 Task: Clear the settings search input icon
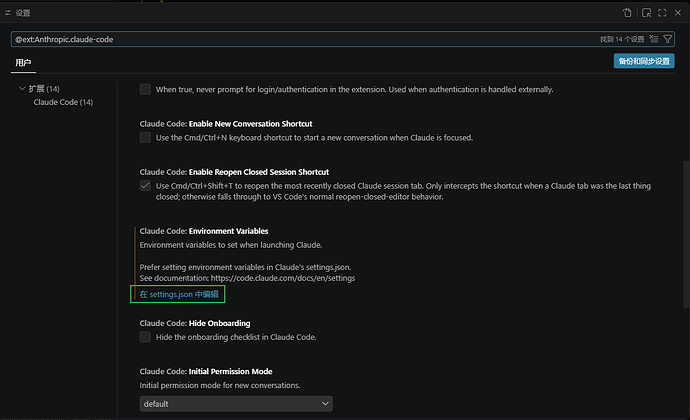[654, 39]
